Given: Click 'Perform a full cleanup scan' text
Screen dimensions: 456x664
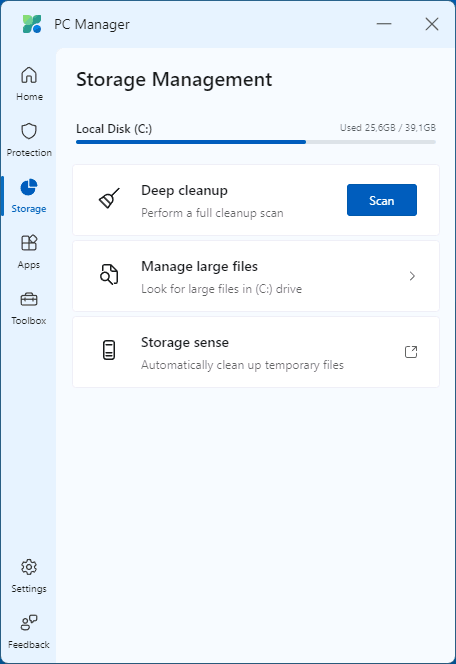Looking at the screenshot, I should [x=212, y=213].
